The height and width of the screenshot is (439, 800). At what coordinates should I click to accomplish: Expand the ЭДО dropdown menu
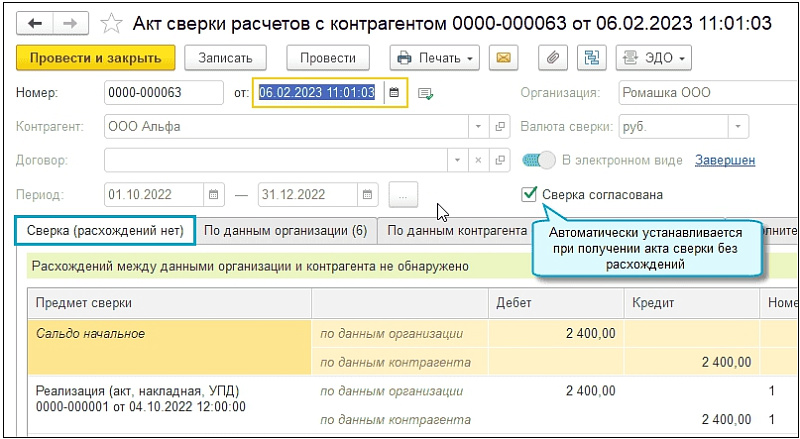pos(654,58)
